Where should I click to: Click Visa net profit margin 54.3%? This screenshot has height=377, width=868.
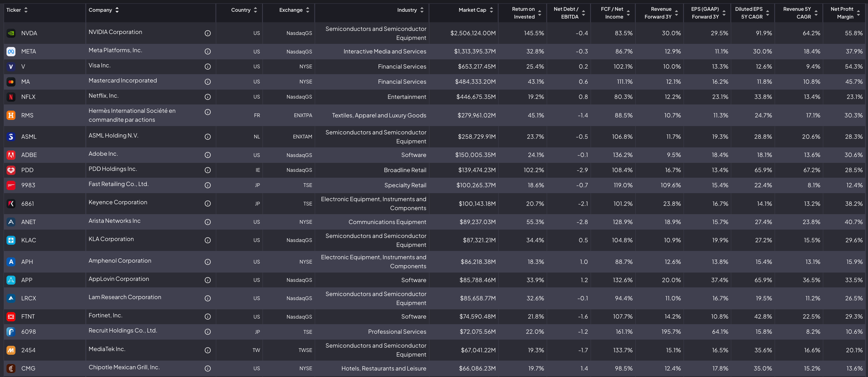[x=854, y=66]
